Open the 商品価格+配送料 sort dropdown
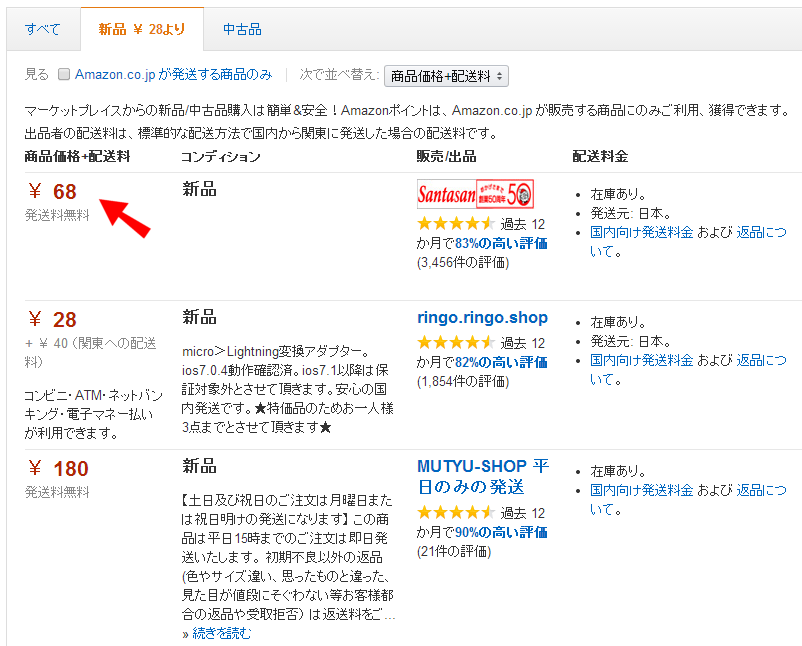This screenshot has height=646, width=802. tap(446, 76)
